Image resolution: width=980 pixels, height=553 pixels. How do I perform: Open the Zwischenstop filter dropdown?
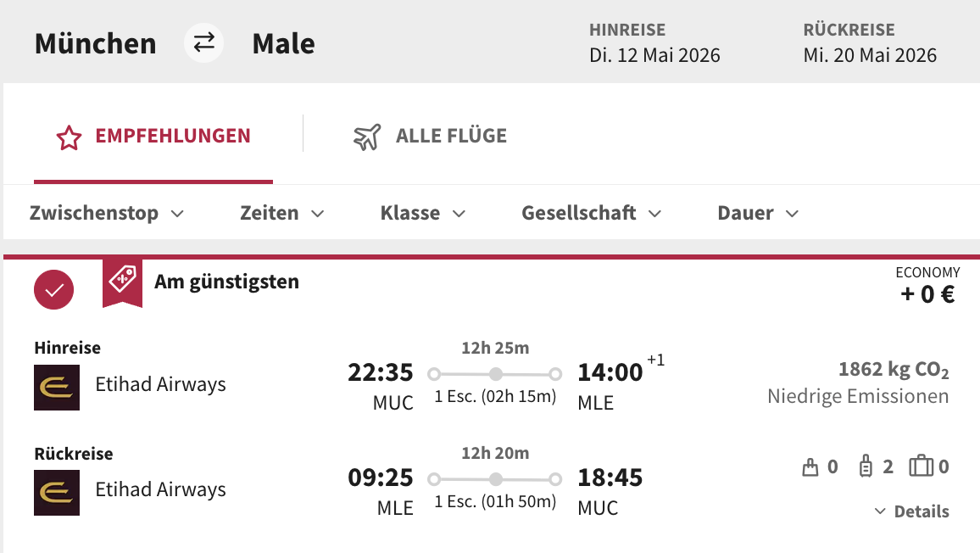point(108,213)
